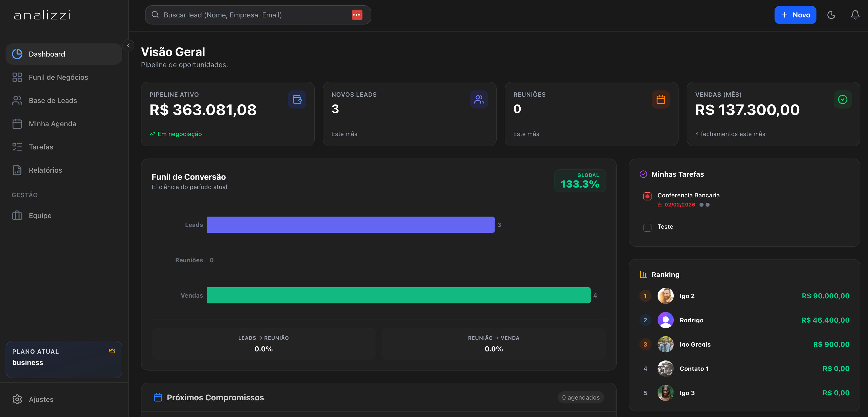Click the Reunião → Venda conversion card

494,344
